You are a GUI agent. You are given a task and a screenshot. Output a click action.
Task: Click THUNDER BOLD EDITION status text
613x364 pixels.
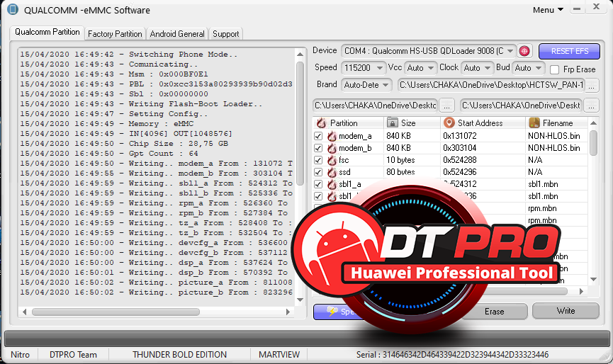[x=179, y=355]
